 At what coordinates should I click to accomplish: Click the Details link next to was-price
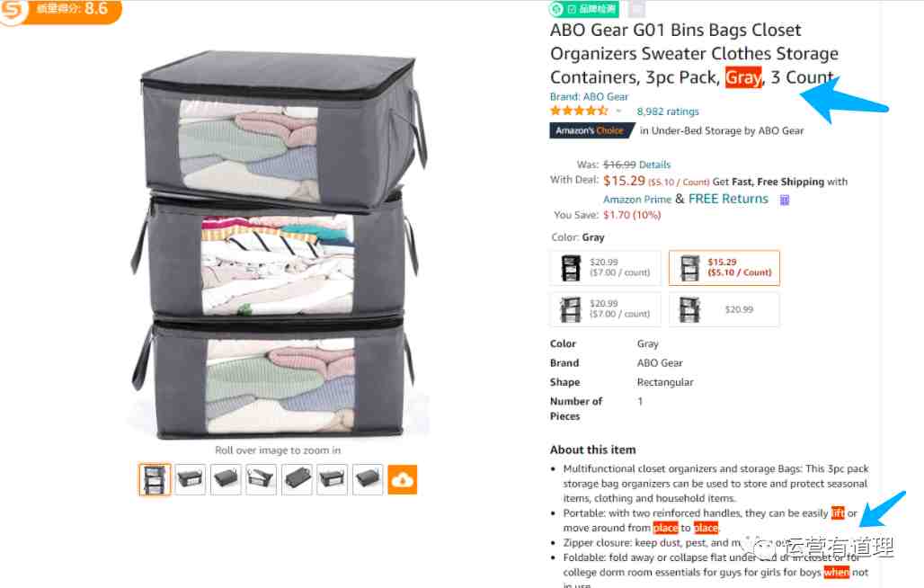pos(654,165)
